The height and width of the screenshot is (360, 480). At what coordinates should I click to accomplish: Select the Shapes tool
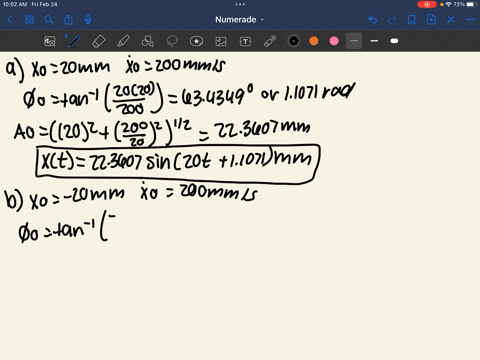(148, 41)
